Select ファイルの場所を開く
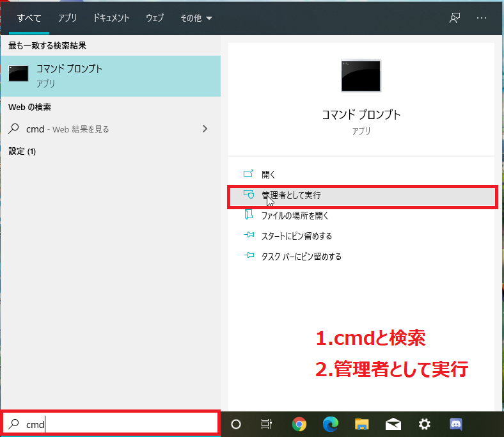 coord(361,216)
